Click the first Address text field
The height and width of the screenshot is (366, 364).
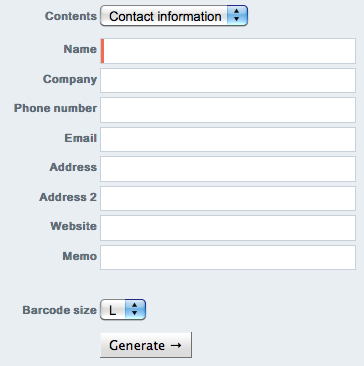[228, 169]
